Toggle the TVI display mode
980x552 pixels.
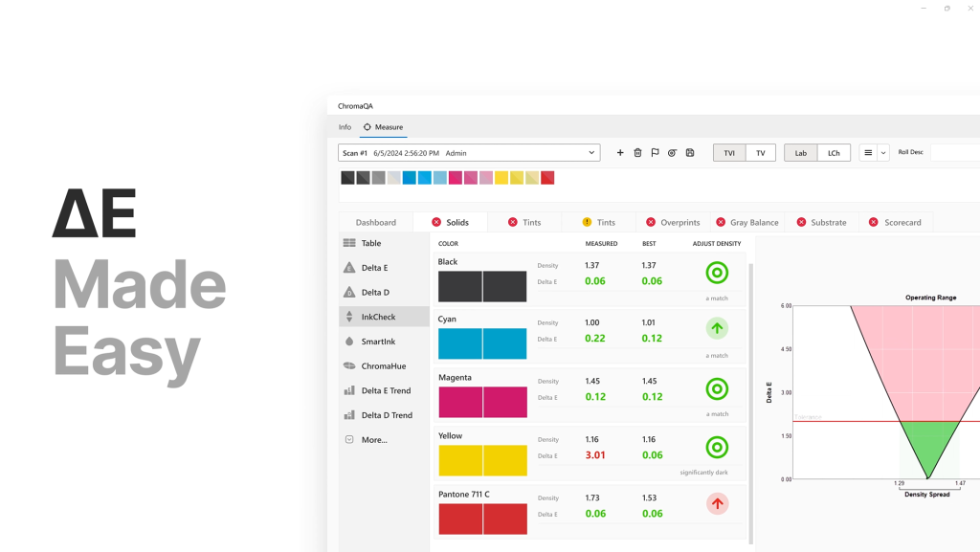(729, 153)
